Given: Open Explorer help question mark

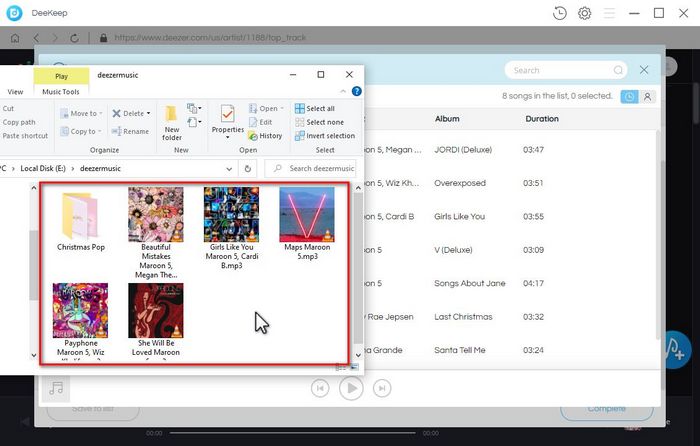Looking at the screenshot, I should (x=357, y=92).
